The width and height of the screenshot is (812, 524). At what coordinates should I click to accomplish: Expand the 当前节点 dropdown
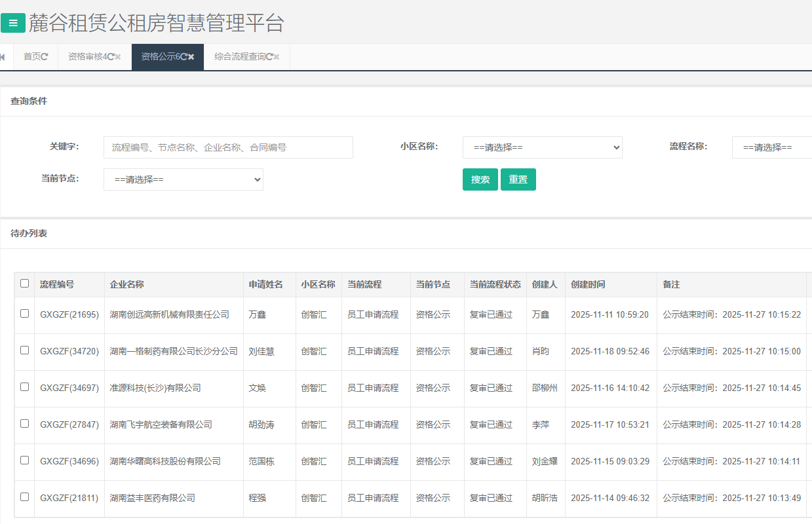(184, 179)
